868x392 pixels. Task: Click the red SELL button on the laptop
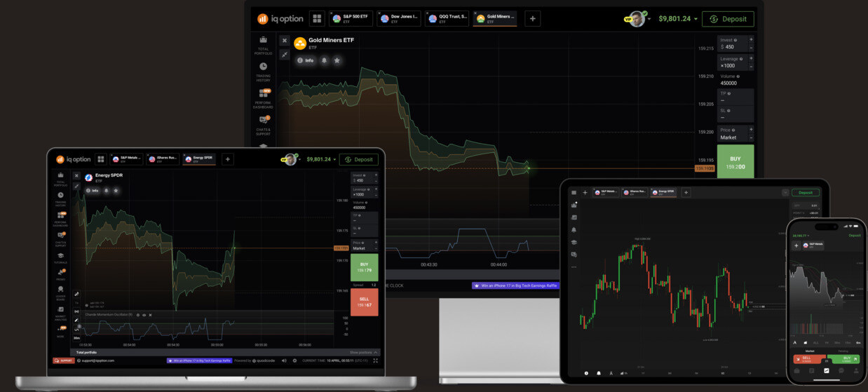pos(364,303)
